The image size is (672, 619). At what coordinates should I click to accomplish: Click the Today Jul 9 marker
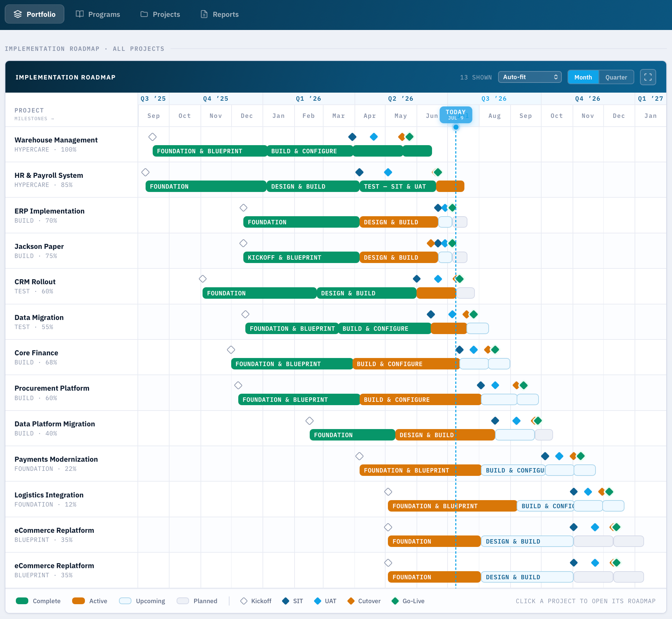[456, 115]
